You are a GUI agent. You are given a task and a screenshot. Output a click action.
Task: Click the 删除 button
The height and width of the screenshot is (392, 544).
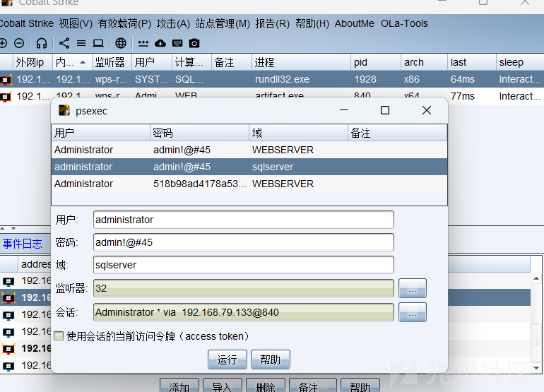[266, 386]
